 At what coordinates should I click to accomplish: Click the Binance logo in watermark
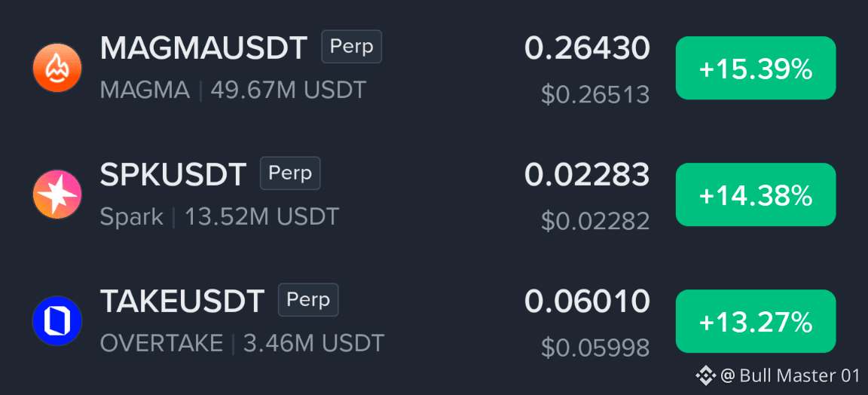coord(705,375)
